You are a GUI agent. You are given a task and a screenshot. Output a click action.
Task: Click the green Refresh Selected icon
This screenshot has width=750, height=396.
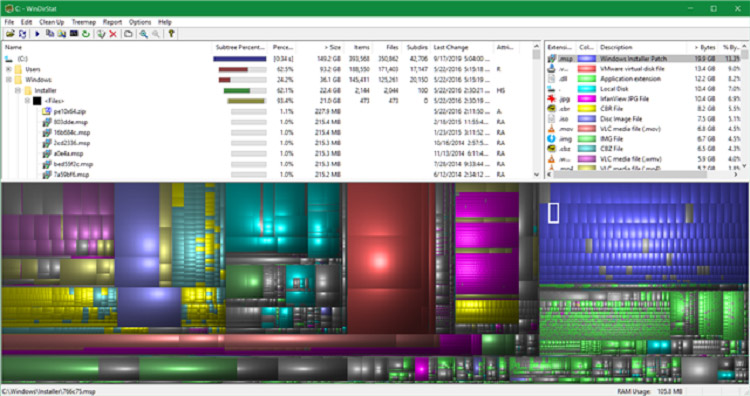(x=86, y=33)
